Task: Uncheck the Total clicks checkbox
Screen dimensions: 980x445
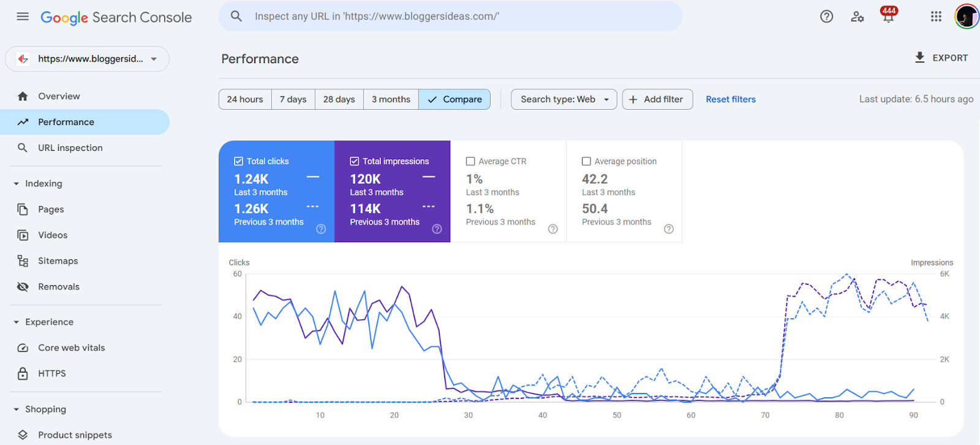Action: point(238,161)
